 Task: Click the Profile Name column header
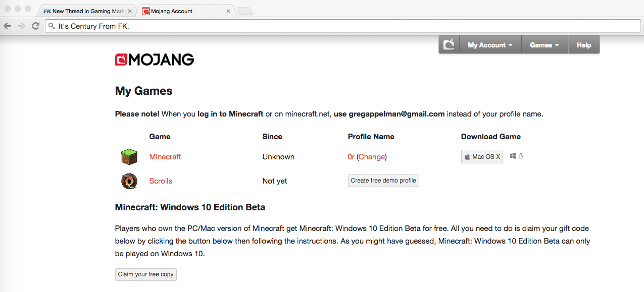[x=371, y=137]
